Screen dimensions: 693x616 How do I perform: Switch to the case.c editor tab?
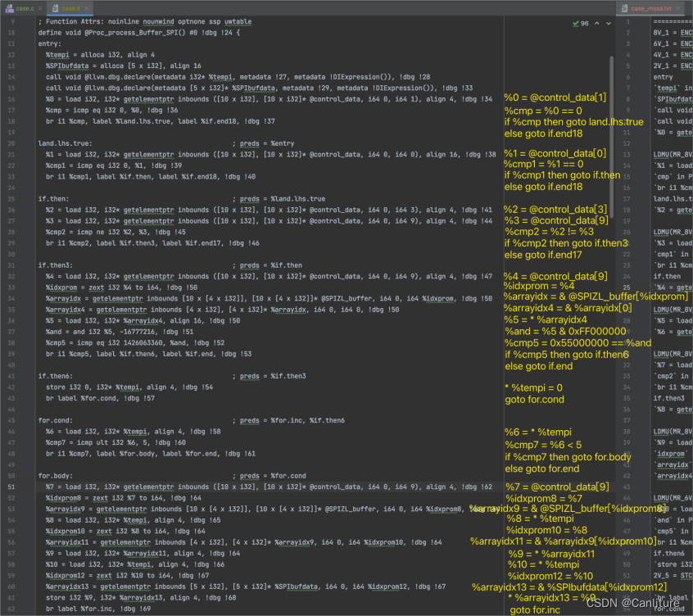coord(25,8)
